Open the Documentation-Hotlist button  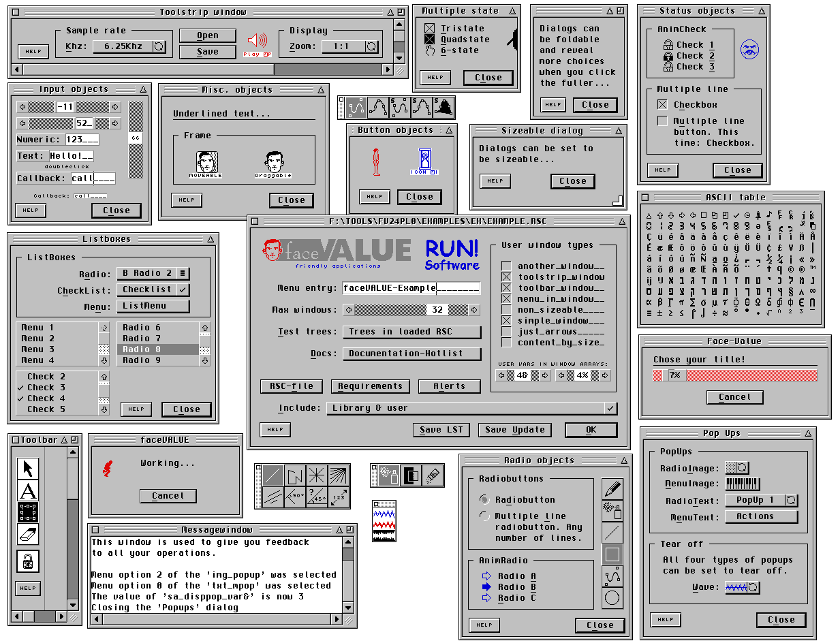coord(411,354)
